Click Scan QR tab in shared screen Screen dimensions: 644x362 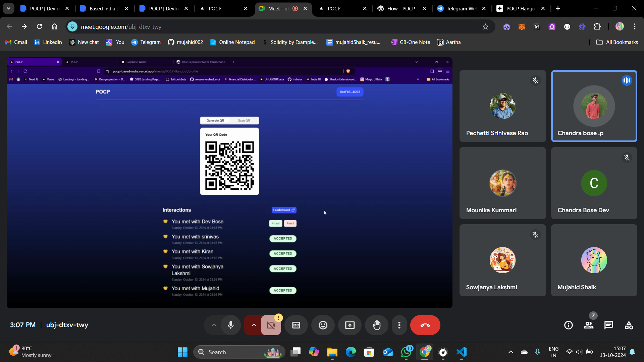tap(244, 121)
